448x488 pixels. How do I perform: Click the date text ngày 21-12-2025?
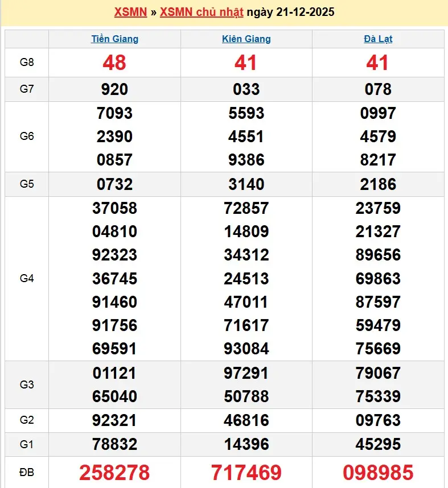(290, 12)
